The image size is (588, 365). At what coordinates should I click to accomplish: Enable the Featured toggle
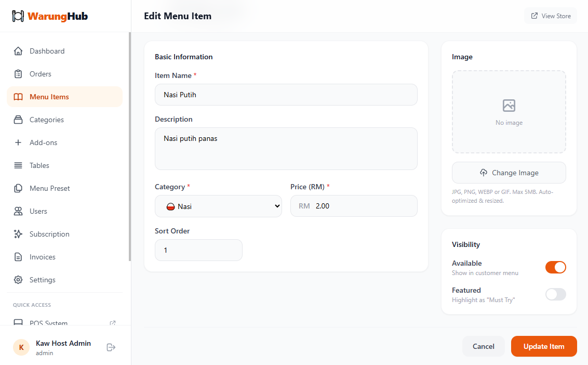pyautogui.click(x=555, y=294)
